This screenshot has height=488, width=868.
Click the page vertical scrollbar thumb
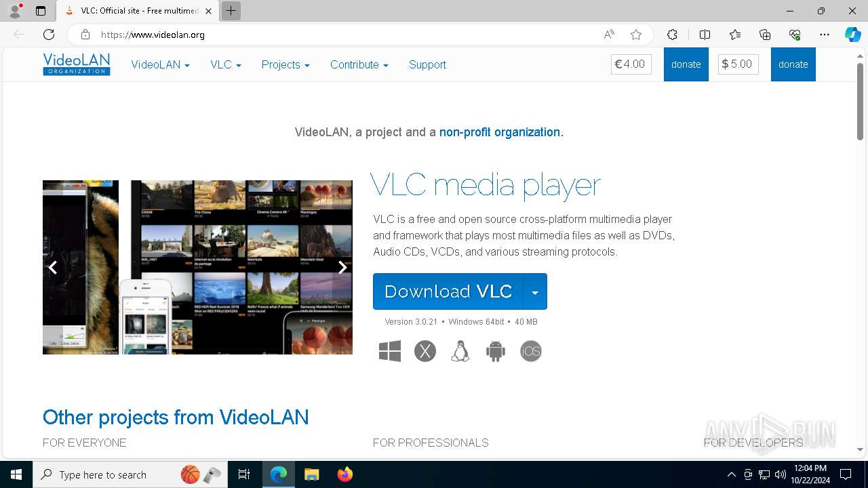(860, 102)
